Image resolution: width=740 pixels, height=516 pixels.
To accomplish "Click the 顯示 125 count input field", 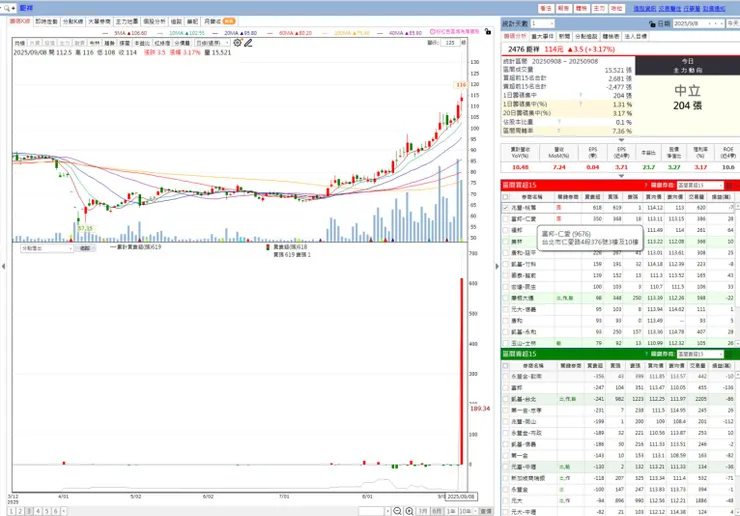I will 450,42.
